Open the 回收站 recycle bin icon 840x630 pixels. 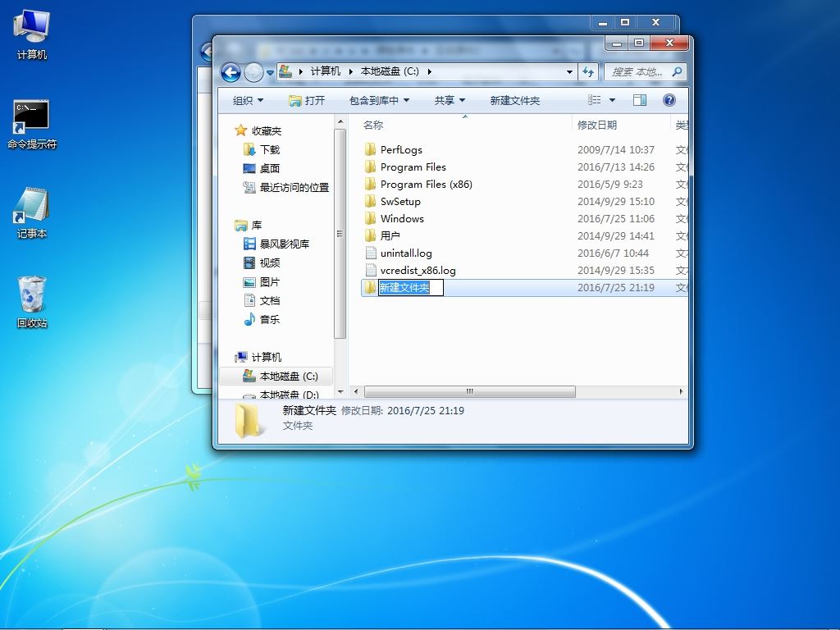point(32,302)
